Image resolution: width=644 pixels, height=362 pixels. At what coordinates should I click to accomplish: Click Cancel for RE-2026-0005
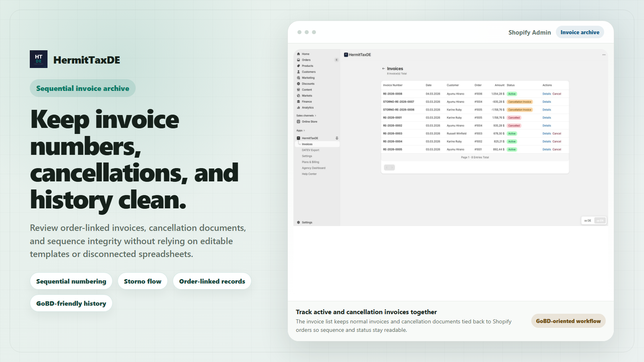(x=557, y=149)
